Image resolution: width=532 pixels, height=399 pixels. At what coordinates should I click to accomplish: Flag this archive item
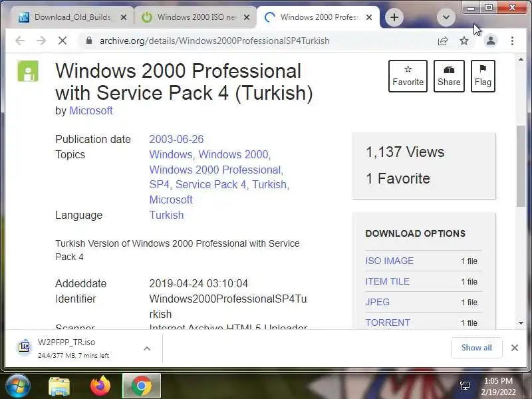click(x=483, y=76)
